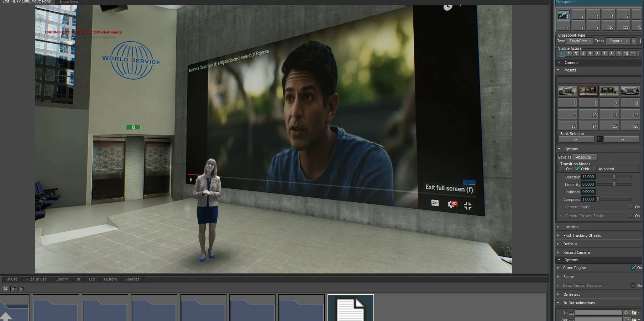Screen dimensions: 644x321
Task: Enable the Cut transition mode checkbox
Action: point(562,169)
